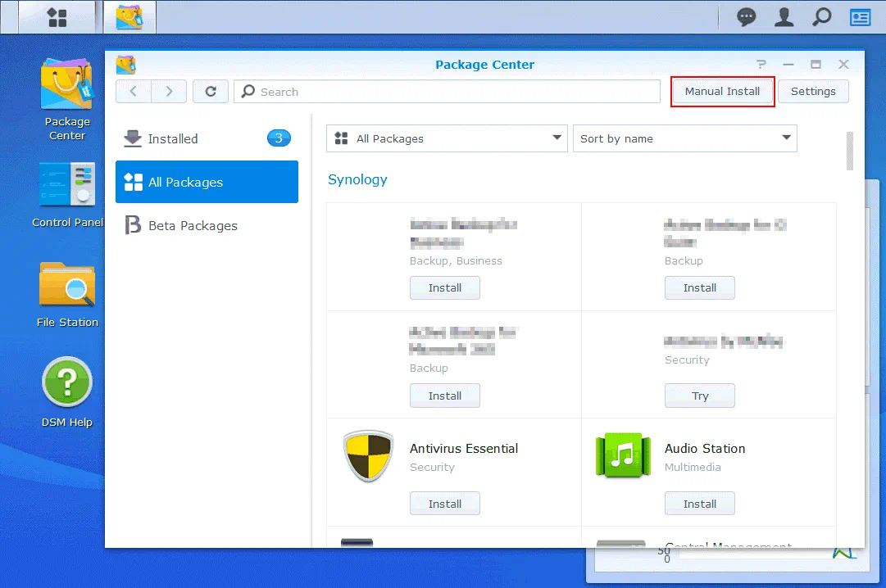Go back with the left arrow button
The width and height of the screenshot is (886, 588).
(134, 92)
